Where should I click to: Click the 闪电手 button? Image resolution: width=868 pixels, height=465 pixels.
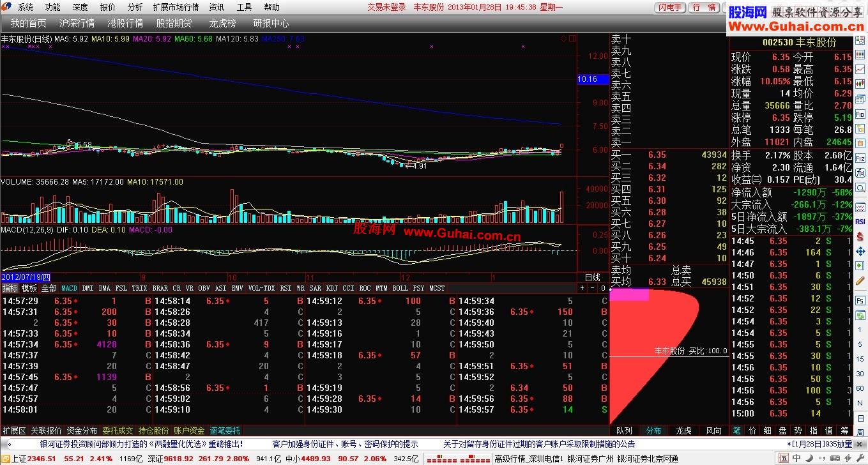coord(669,8)
